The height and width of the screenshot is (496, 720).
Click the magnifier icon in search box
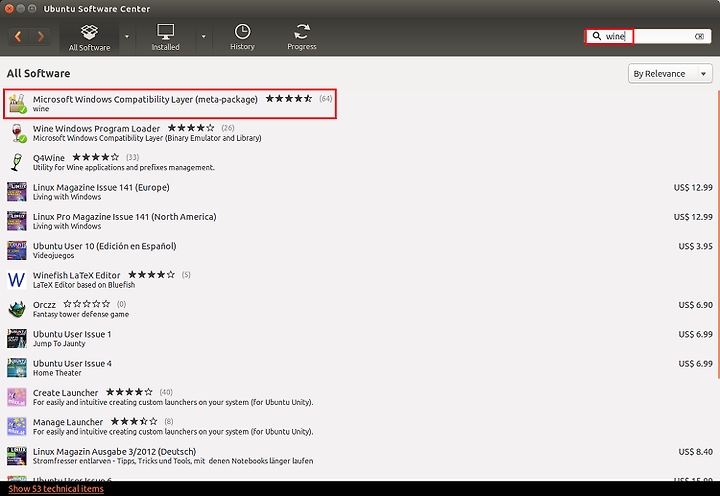596,36
